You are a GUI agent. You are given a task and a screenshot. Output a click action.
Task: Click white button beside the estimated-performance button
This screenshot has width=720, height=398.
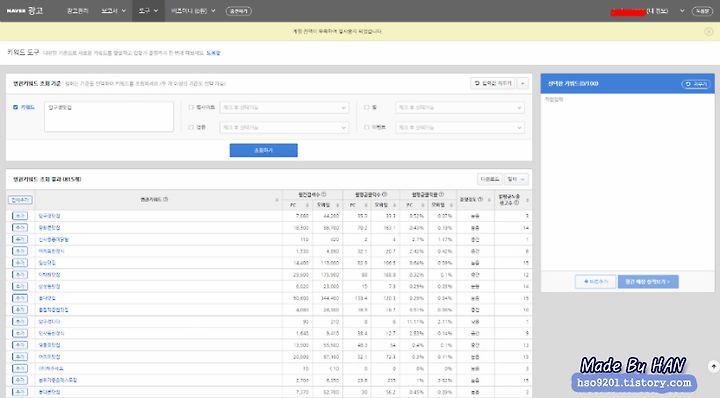click(x=595, y=281)
